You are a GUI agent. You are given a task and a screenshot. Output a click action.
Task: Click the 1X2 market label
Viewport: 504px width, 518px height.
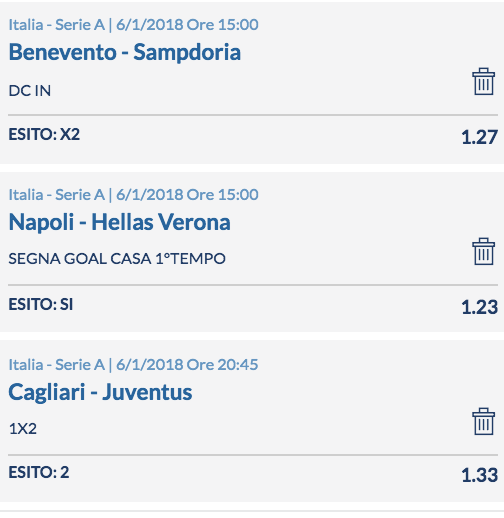23,429
